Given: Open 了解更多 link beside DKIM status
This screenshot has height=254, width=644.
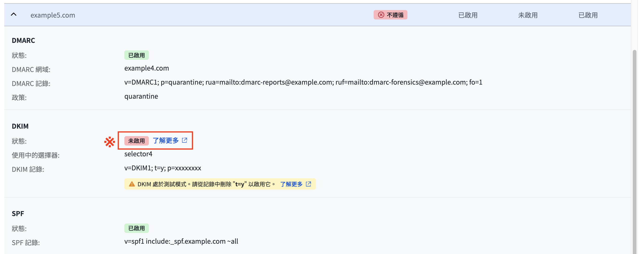Looking at the screenshot, I should pyautogui.click(x=165, y=141).
